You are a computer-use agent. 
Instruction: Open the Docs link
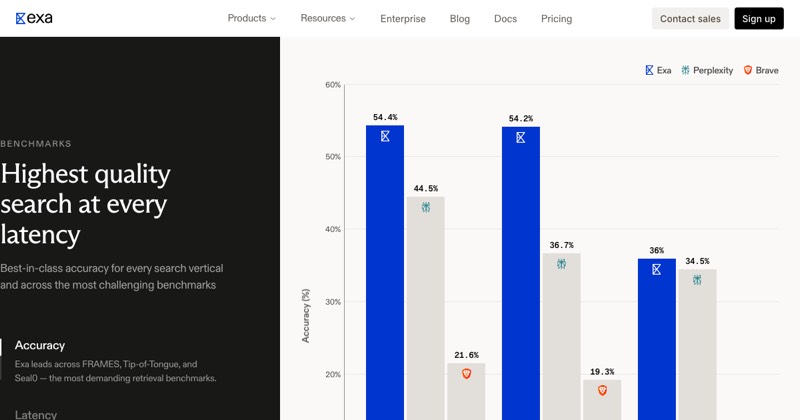505,19
